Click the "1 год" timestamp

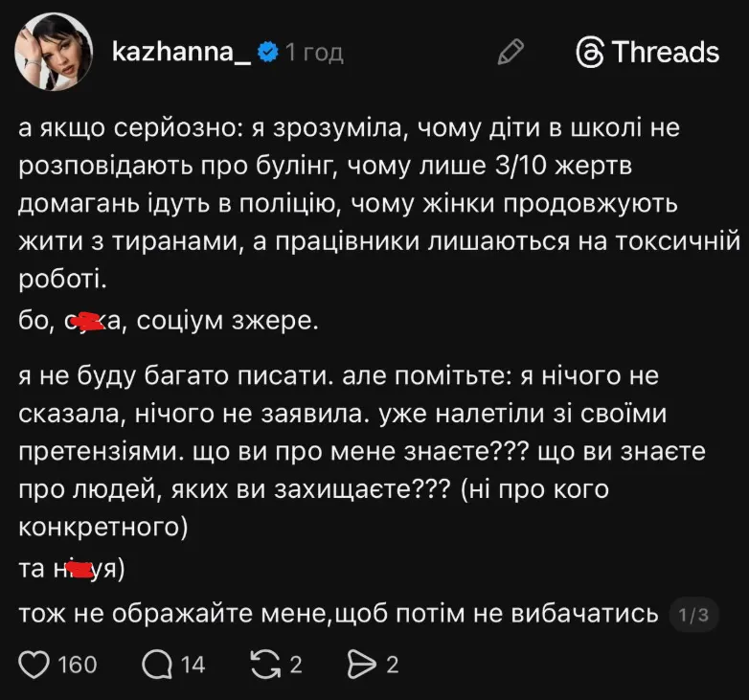[x=313, y=53]
